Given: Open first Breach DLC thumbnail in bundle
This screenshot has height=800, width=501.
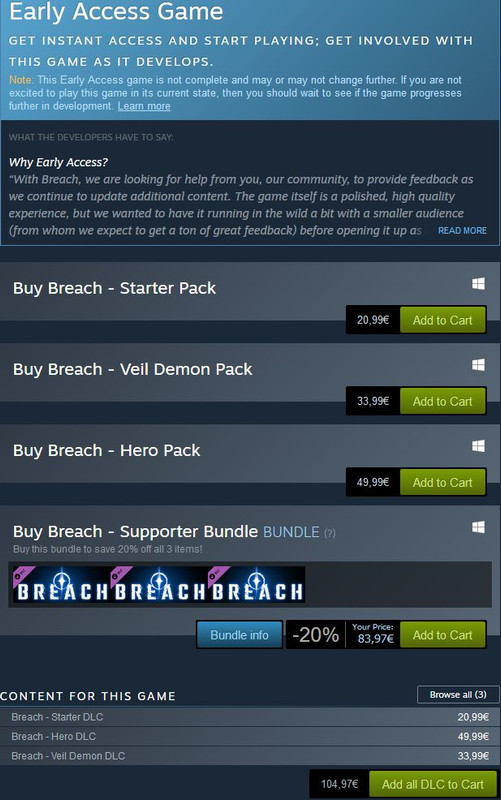Looking at the screenshot, I should tap(61, 584).
